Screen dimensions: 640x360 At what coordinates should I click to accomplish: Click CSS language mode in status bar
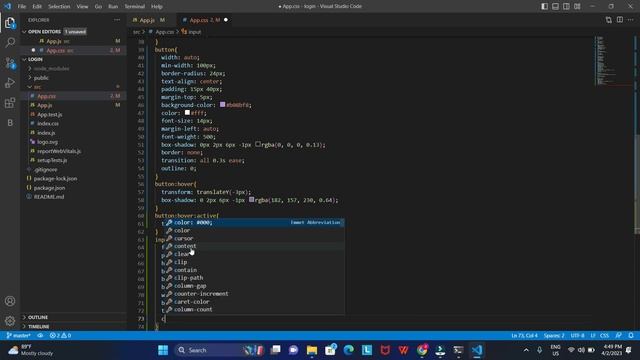(604, 336)
